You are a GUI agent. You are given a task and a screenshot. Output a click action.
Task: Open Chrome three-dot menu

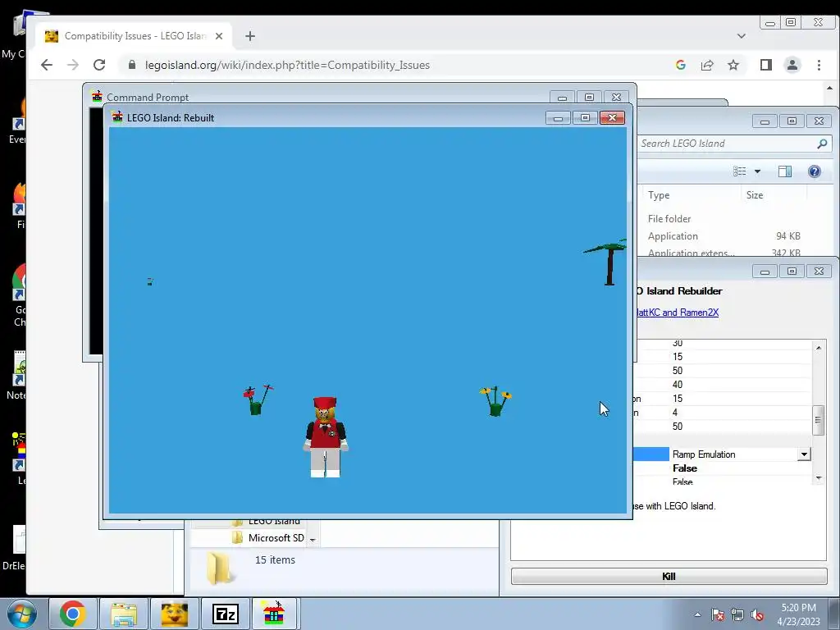(x=819, y=65)
